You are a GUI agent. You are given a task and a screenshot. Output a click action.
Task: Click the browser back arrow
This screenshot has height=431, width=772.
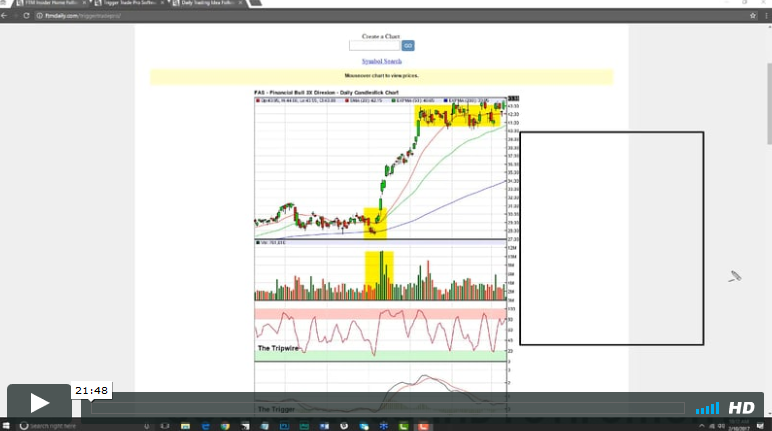pos(8,16)
